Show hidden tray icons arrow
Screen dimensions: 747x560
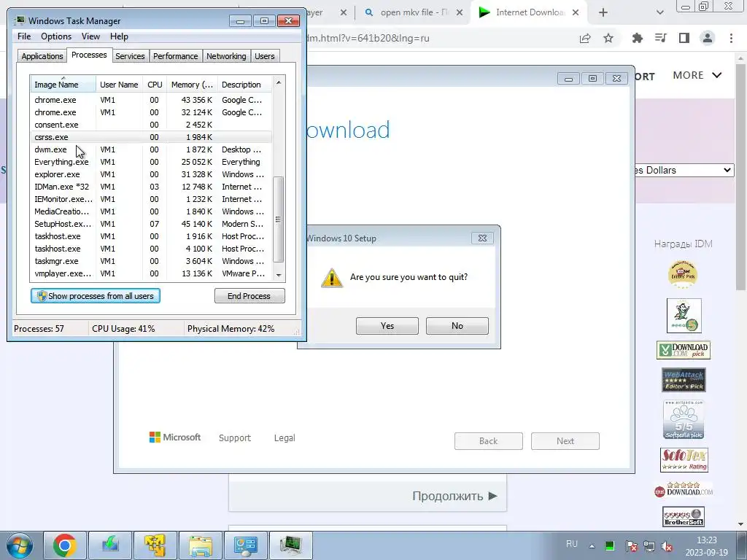coord(592,546)
